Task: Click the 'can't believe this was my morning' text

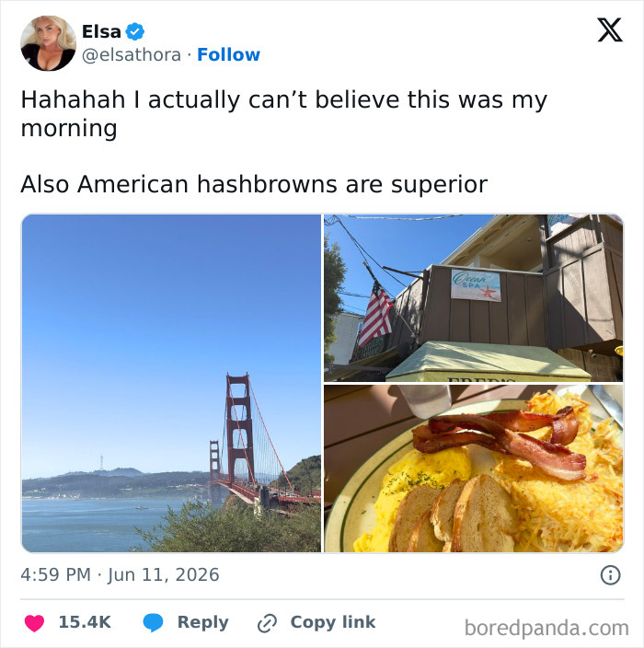Action: (284, 113)
